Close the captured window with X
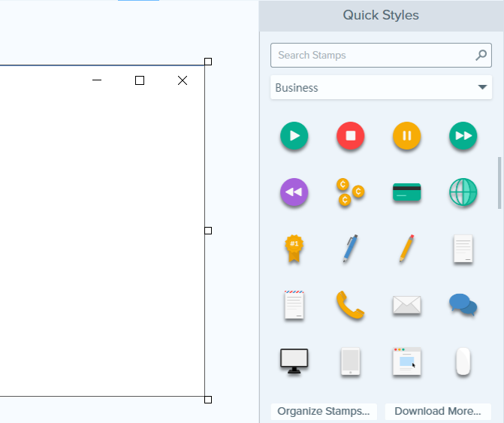This screenshot has width=504, height=423. point(183,80)
